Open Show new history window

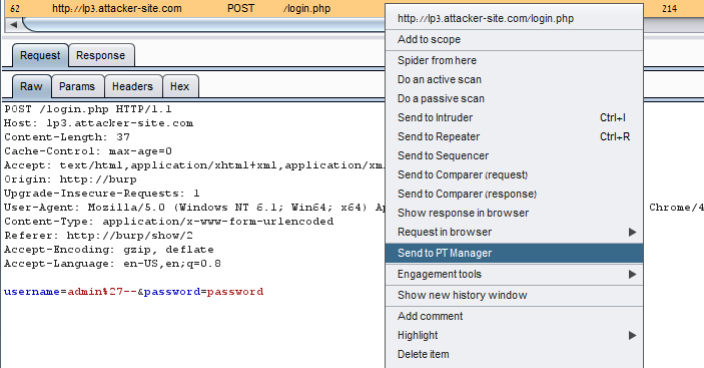[x=514, y=295]
